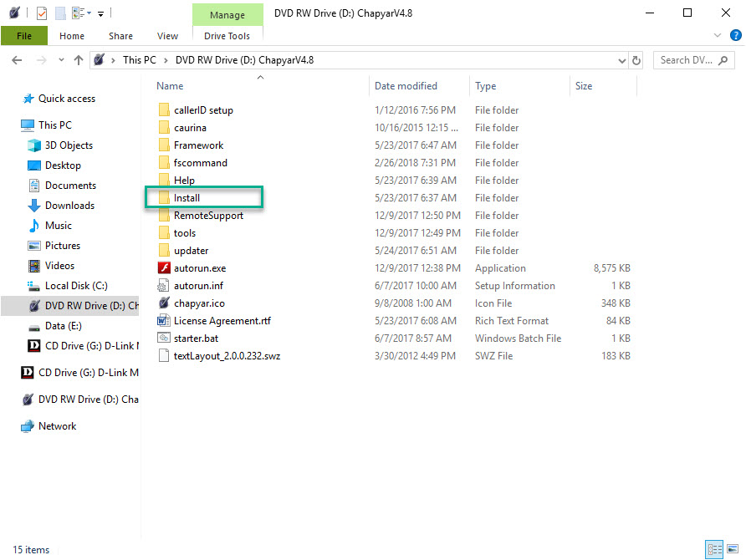Select the fscommand folder icon
The height and width of the screenshot is (560, 746).
point(164,163)
